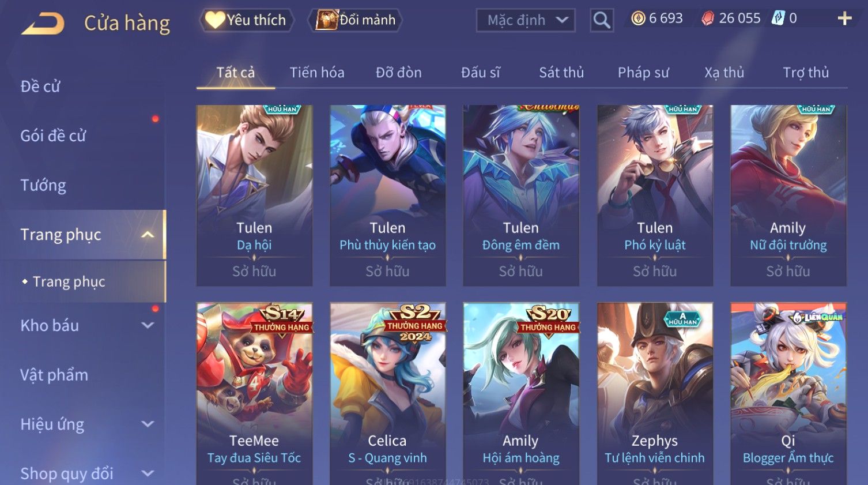Switch to the Tiến hóa tab
The width and height of the screenshot is (868, 485).
[x=317, y=73]
